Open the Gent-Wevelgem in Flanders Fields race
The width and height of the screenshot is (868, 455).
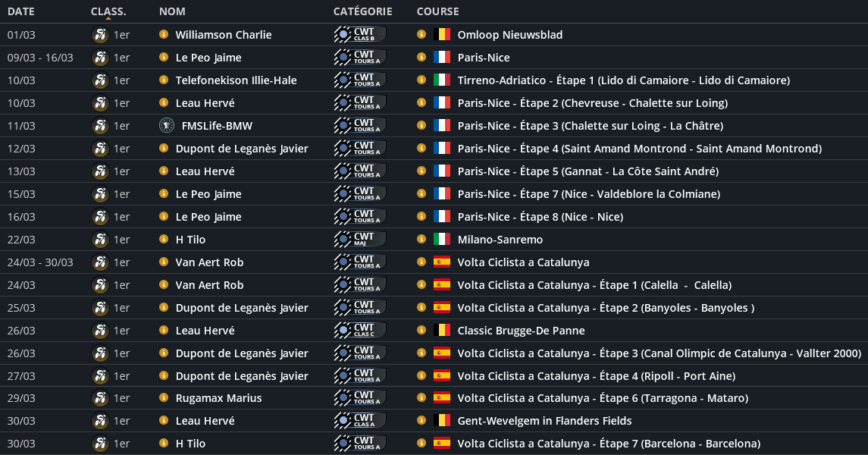544,421
